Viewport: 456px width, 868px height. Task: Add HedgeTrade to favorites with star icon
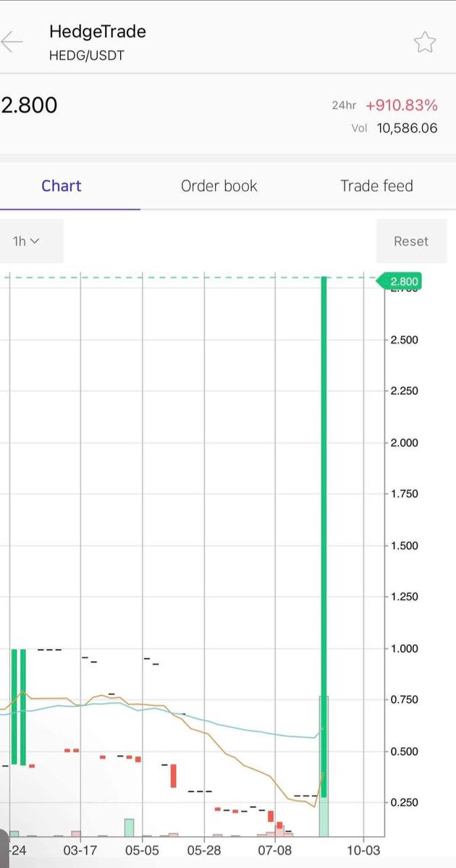425,43
